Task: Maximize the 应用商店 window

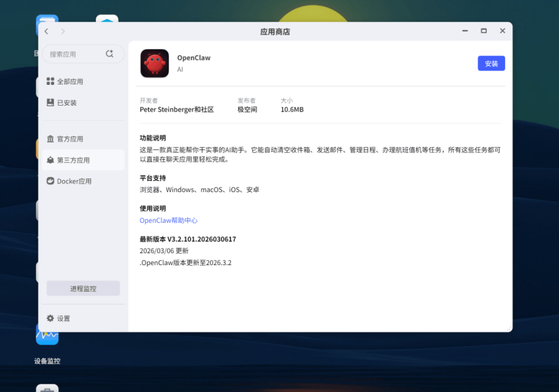Action: click(483, 31)
